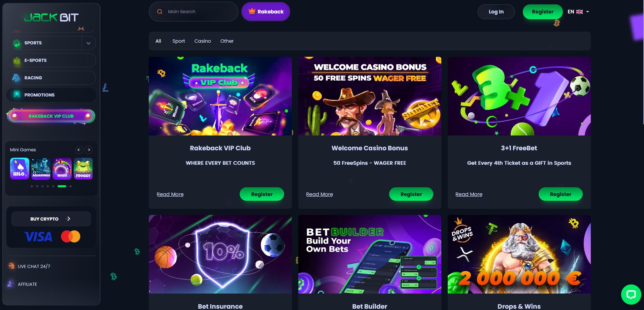644x310 pixels.
Task: Select the Other promotions tab
Action: (227, 41)
